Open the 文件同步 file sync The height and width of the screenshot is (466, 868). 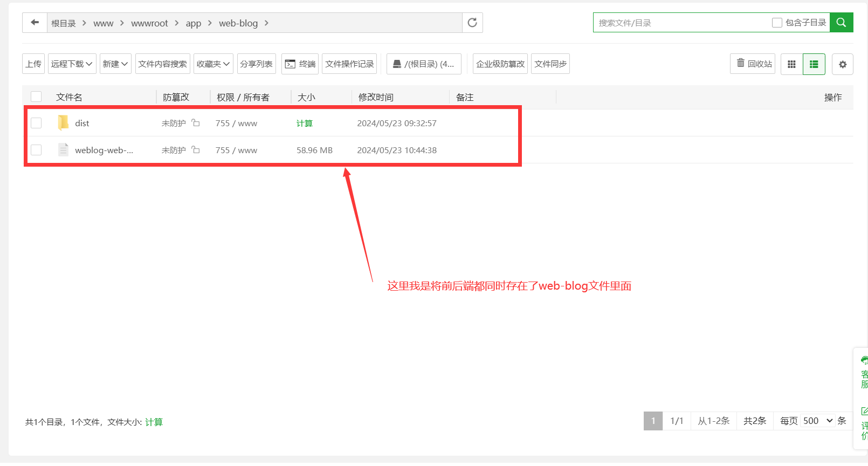pyautogui.click(x=550, y=64)
